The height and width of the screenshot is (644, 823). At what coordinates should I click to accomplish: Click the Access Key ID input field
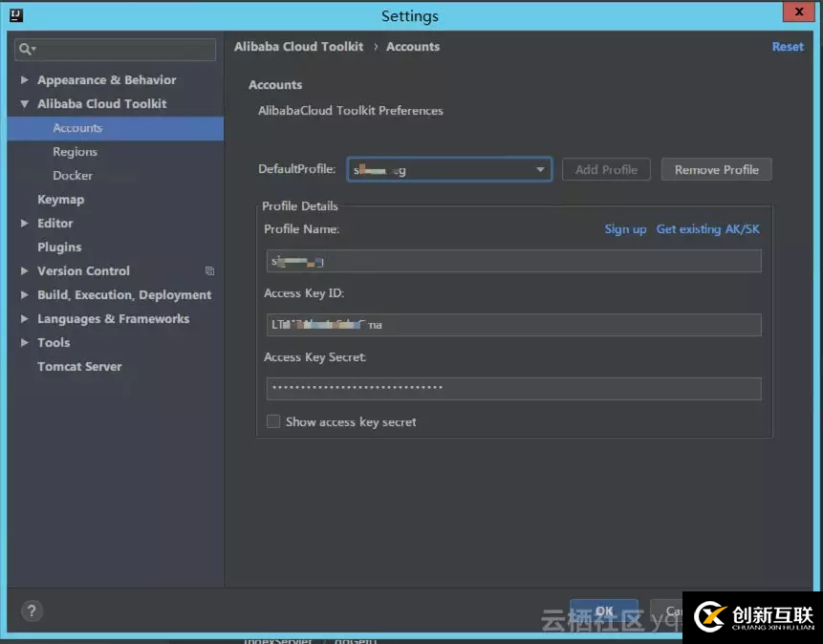pyautogui.click(x=513, y=325)
